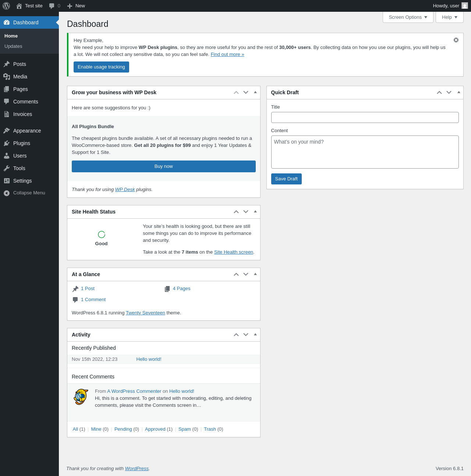Open the user avatar in admin bar
Image resolution: width=471 pixels, height=476 pixels.
coord(465,6)
